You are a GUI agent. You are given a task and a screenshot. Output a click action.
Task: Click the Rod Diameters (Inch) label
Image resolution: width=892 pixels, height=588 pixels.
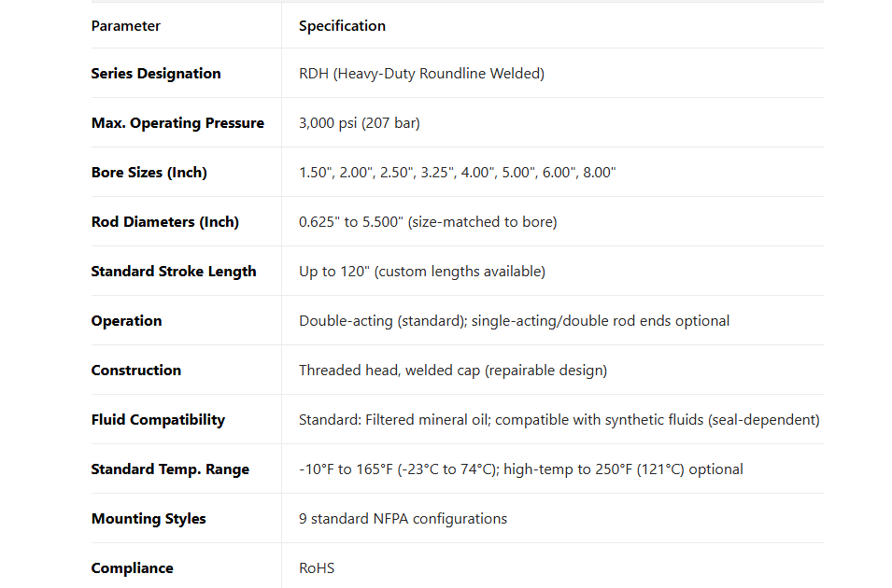click(164, 222)
